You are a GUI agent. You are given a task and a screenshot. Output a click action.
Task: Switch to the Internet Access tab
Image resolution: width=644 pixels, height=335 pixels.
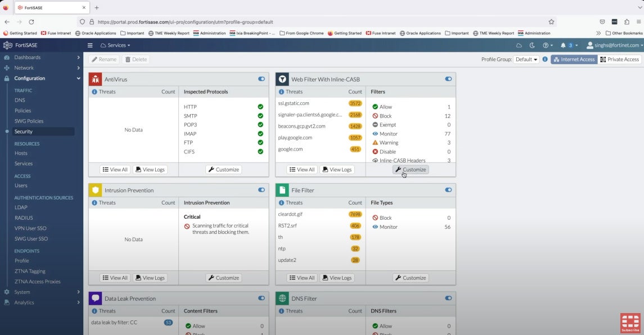pos(574,59)
